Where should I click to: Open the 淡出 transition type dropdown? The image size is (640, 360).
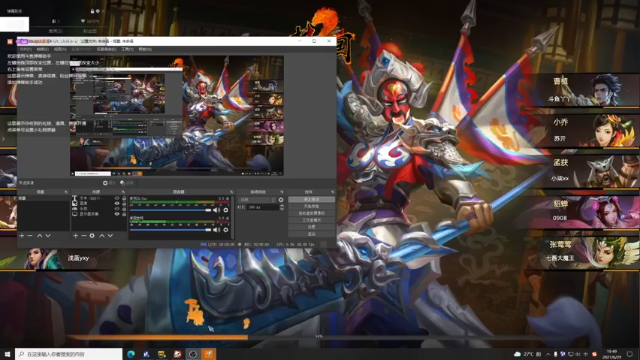[257, 200]
